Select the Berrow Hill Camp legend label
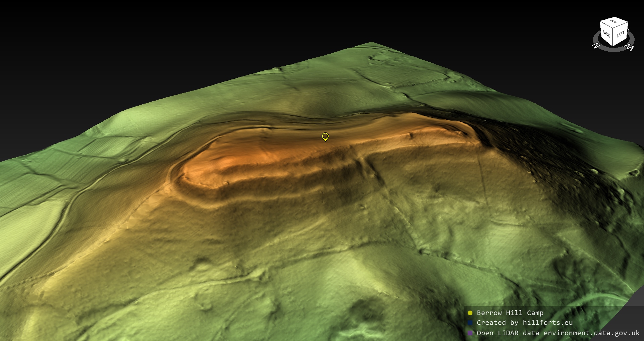The height and width of the screenshot is (341, 644). (x=510, y=313)
